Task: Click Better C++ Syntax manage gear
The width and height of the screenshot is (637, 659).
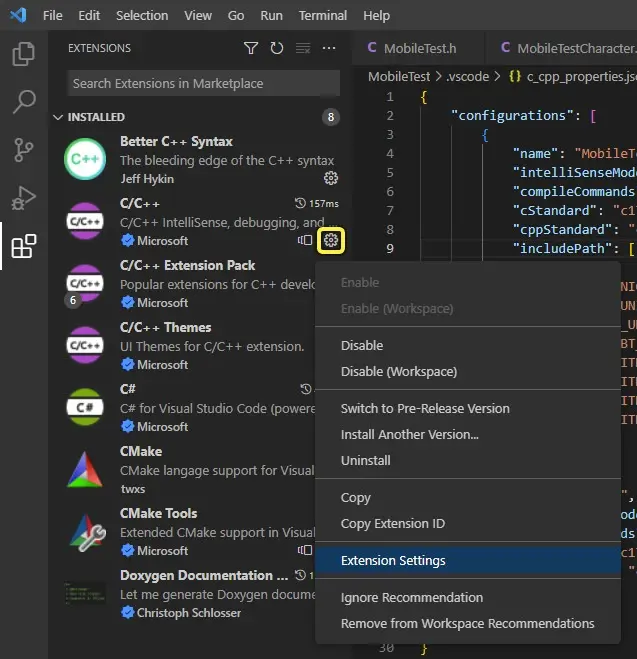Action: coord(331,178)
